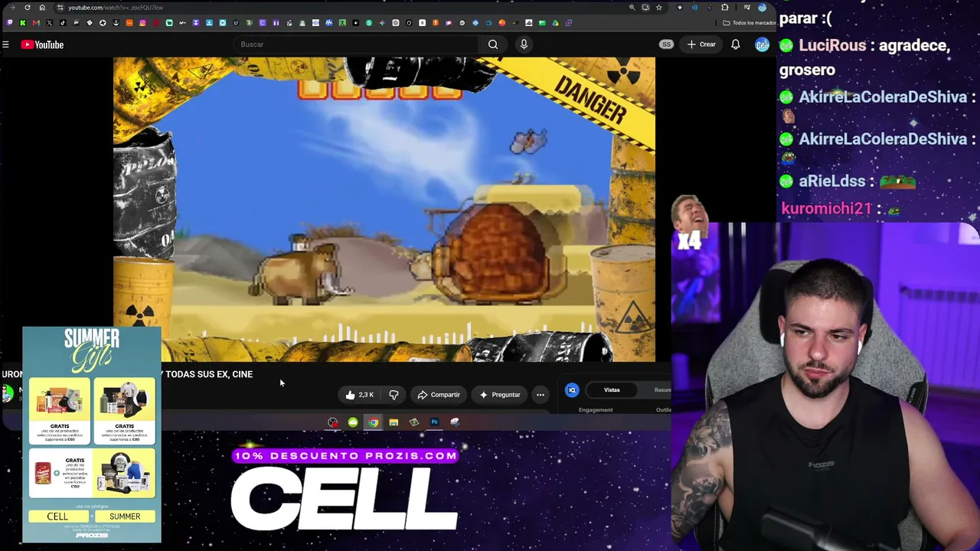Dislike the video with thumbs down

394,395
